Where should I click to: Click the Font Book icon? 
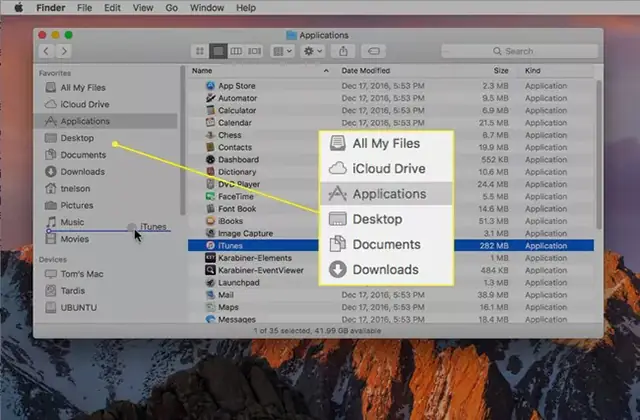tap(210, 209)
